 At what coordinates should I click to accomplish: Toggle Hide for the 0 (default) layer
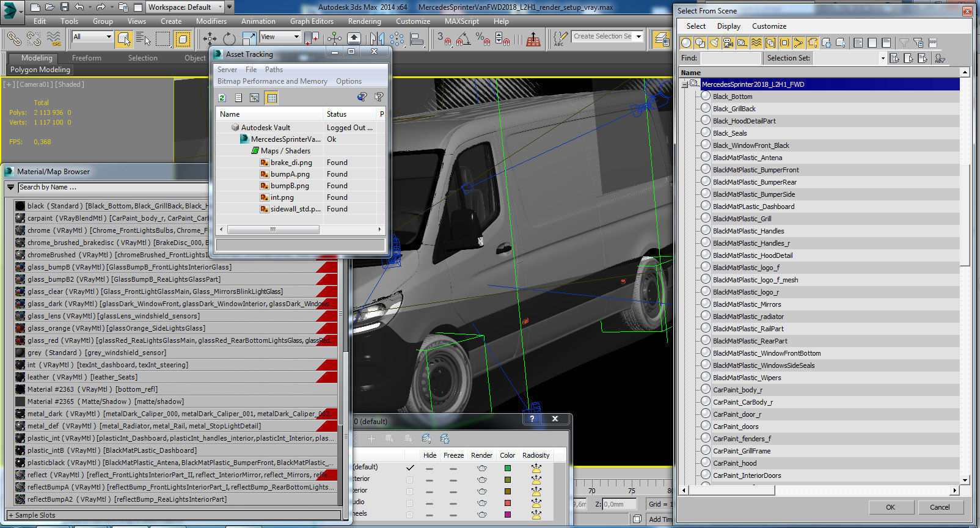[430, 469]
